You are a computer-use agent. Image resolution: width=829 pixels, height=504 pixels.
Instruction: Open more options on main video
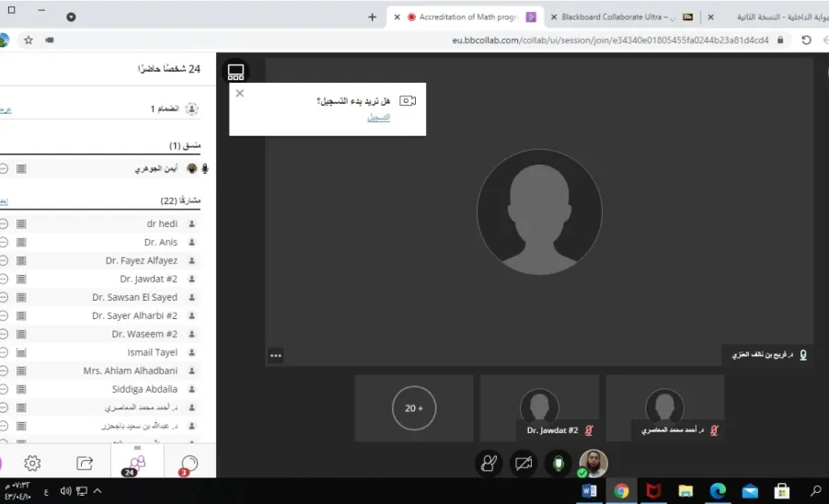[275, 356]
